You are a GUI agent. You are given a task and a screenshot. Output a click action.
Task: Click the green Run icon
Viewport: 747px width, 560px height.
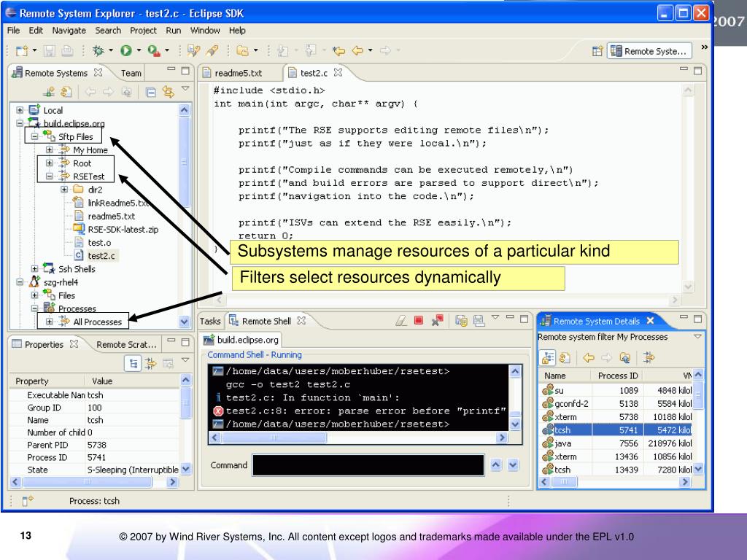pyautogui.click(x=125, y=50)
